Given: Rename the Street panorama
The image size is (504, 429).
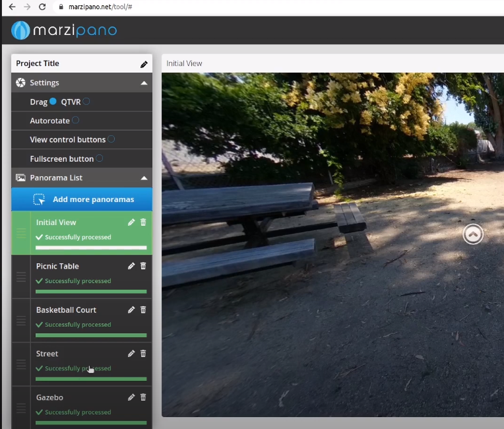Looking at the screenshot, I should [131, 354].
